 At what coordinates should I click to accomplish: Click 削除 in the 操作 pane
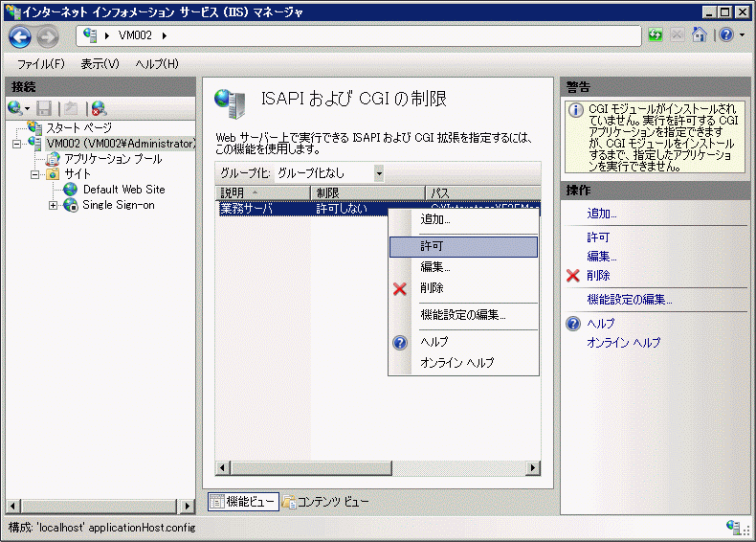(x=598, y=276)
